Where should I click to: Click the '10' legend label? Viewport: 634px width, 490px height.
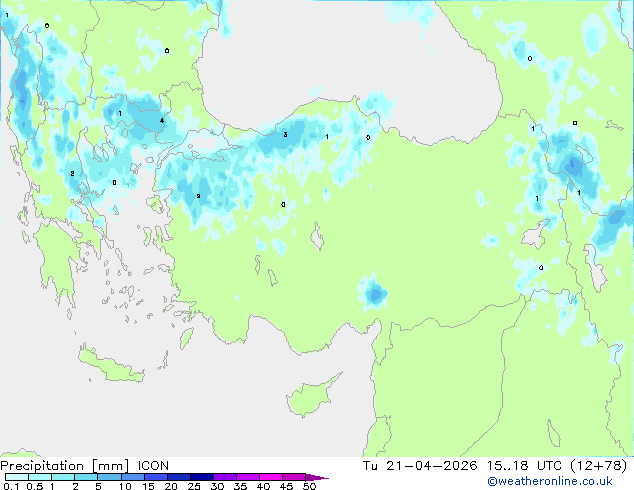click(125, 486)
